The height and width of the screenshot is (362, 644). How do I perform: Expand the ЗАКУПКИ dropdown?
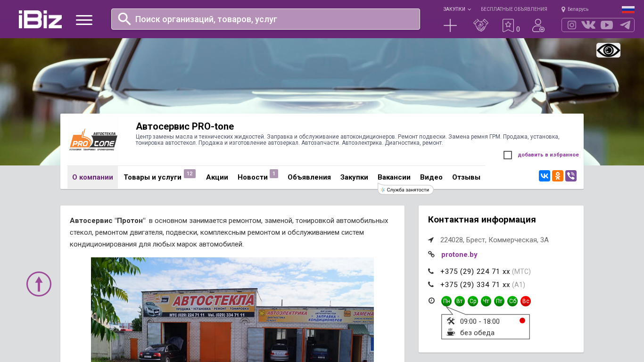click(457, 9)
